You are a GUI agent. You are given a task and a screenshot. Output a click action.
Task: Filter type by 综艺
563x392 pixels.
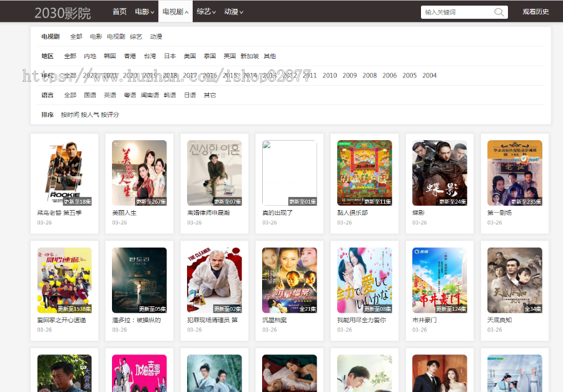coord(136,37)
